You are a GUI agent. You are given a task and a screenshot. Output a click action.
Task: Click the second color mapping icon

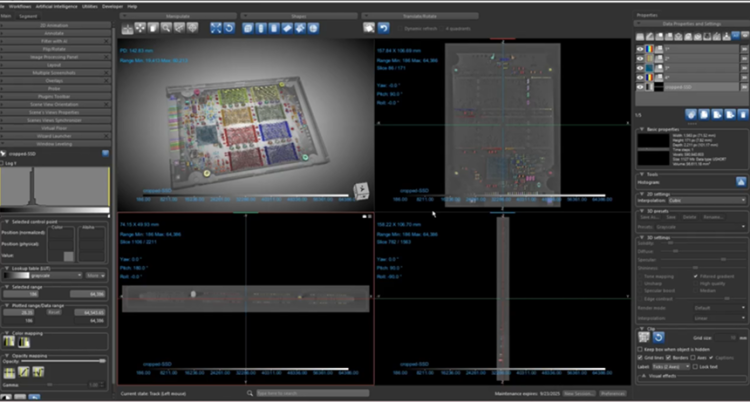pyautogui.click(x=24, y=342)
